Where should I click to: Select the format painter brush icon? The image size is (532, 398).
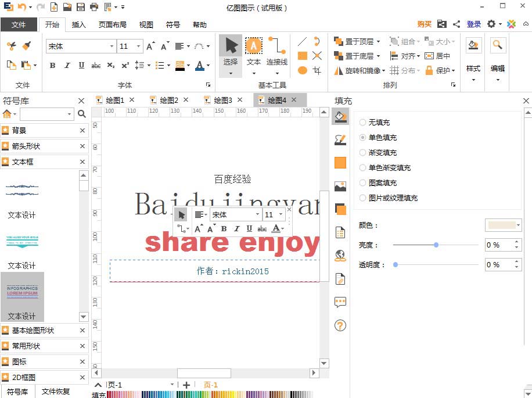(27, 46)
